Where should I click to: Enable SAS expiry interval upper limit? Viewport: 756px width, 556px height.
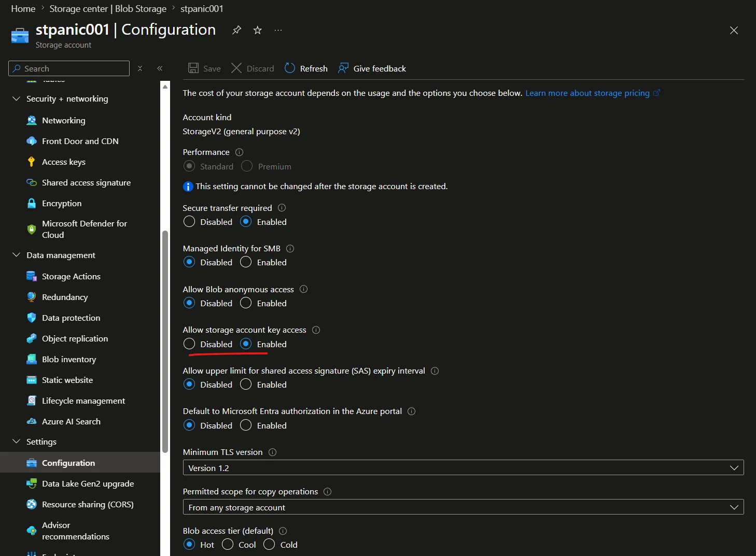(246, 384)
